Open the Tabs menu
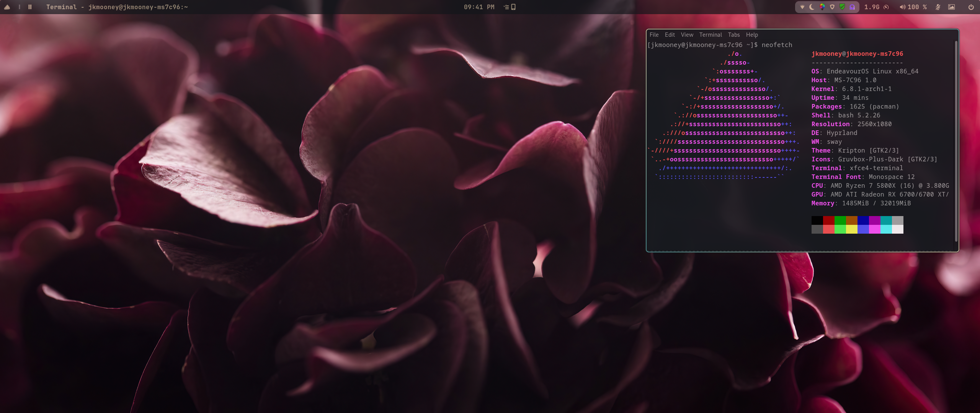 coord(733,35)
